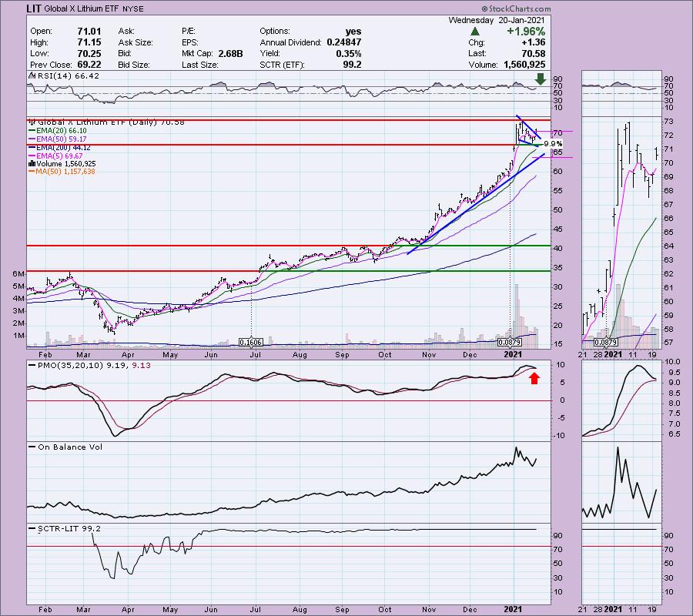The width and height of the screenshot is (693, 616).
Task: Select the +1.96% percent change
Action: 526,32
